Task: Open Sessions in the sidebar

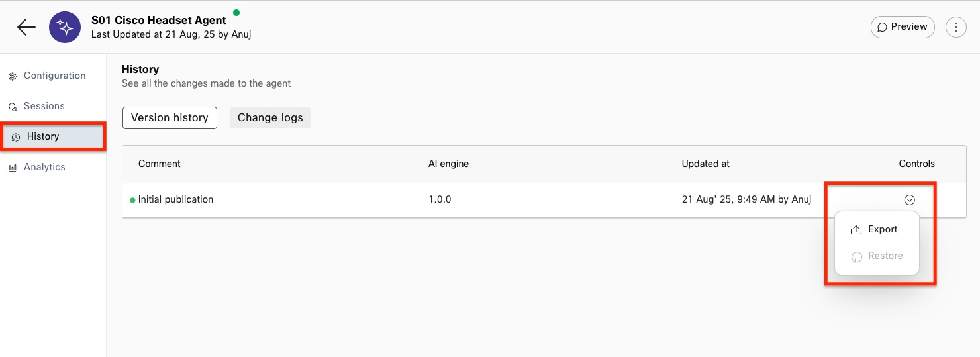Action: [44, 106]
